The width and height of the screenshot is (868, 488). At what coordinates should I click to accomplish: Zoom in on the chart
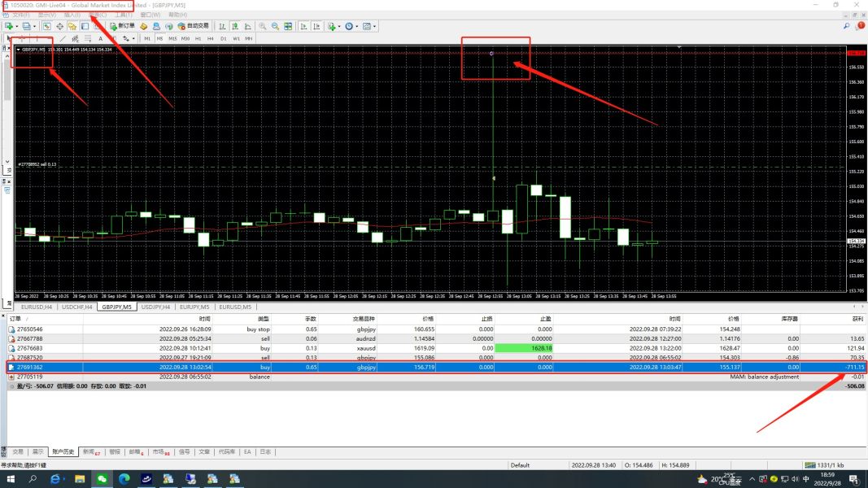pos(263,26)
